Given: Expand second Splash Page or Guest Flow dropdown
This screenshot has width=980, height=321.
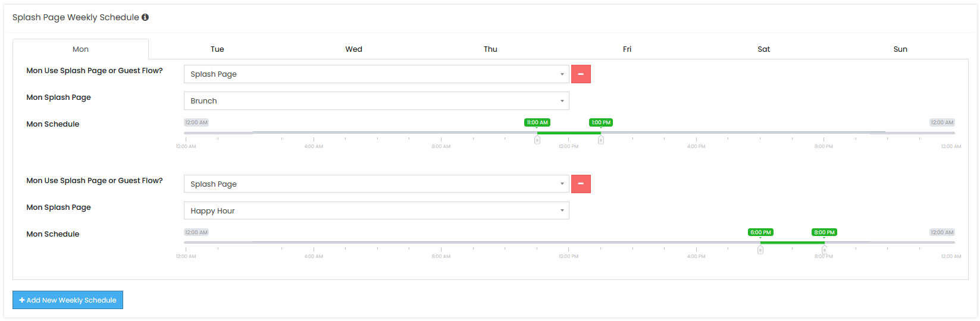Looking at the screenshot, I should coord(376,184).
